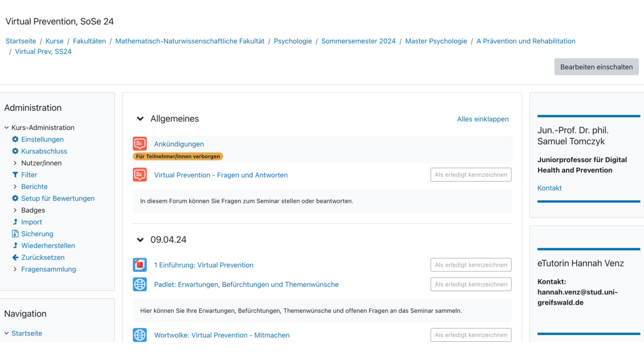Collapse the 09.04.24 section
The image size is (644, 362).
click(x=141, y=240)
